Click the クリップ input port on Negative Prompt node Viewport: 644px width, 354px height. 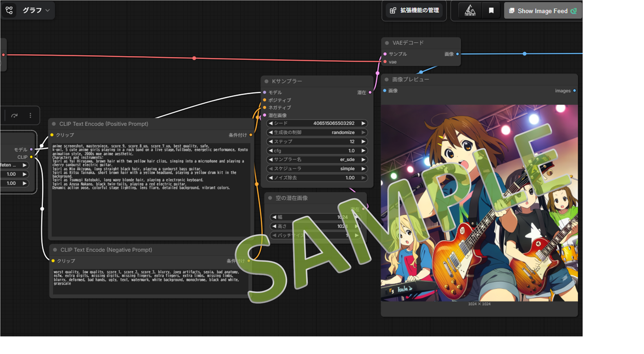53,261
